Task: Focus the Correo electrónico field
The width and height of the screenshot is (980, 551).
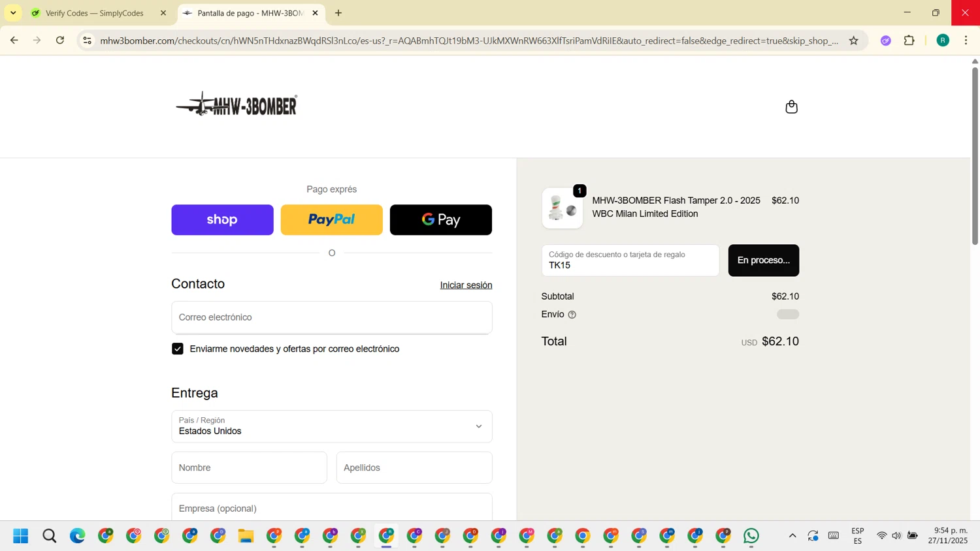Action: click(x=332, y=317)
